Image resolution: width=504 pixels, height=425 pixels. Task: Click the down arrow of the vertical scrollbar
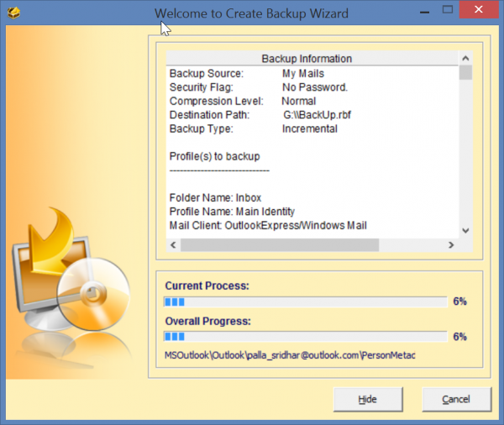pyautogui.click(x=465, y=230)
